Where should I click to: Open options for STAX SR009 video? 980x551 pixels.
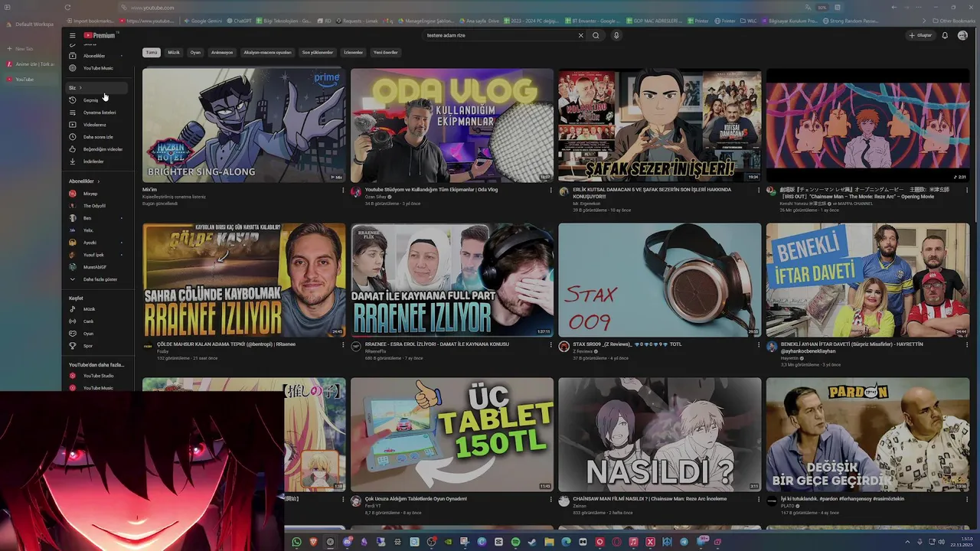pos(759,344)
